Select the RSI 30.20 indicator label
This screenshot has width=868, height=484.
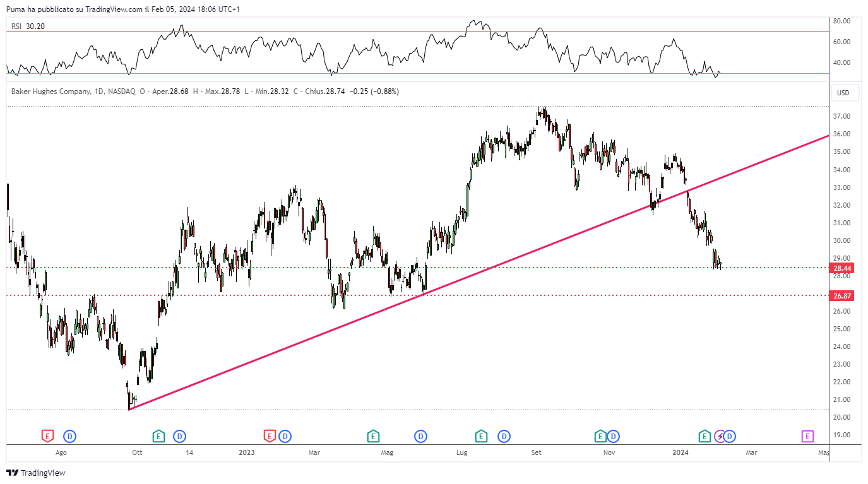(x=28, y=26)
